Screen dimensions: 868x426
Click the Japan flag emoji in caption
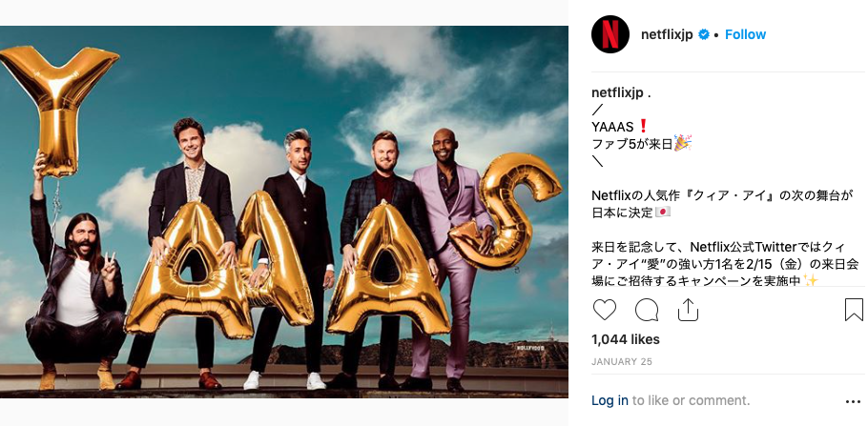663,213
